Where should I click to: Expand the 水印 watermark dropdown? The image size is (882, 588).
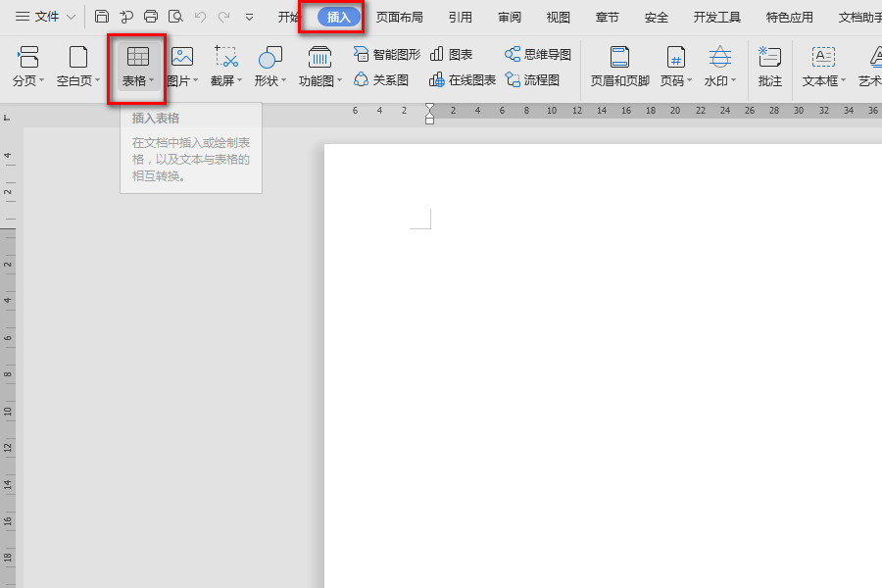(x=733, y=80)
